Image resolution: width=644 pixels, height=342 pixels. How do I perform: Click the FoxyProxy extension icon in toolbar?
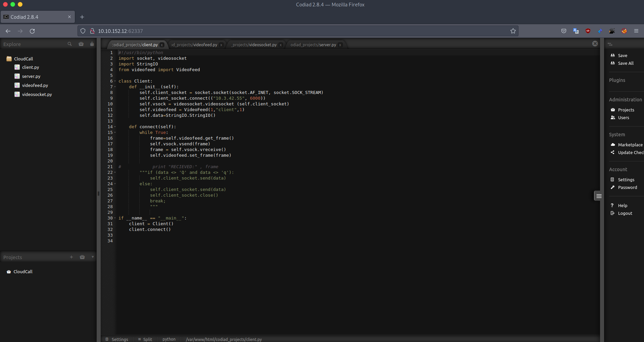[x=624, y=31]
